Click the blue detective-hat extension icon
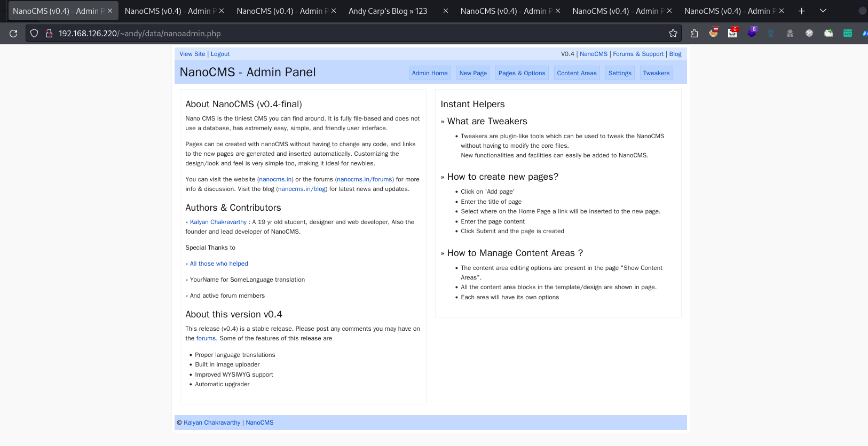868x446 pixels. tap(771, 33)
